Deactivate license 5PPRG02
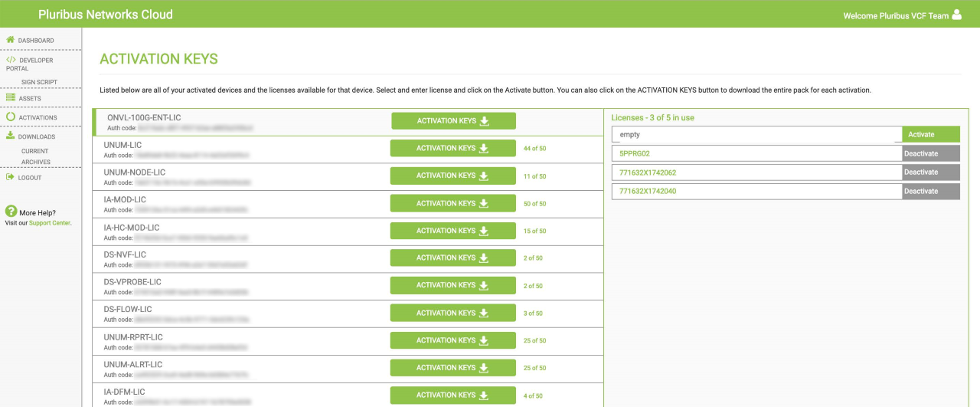The image size is (980, 407). point(931,153)
